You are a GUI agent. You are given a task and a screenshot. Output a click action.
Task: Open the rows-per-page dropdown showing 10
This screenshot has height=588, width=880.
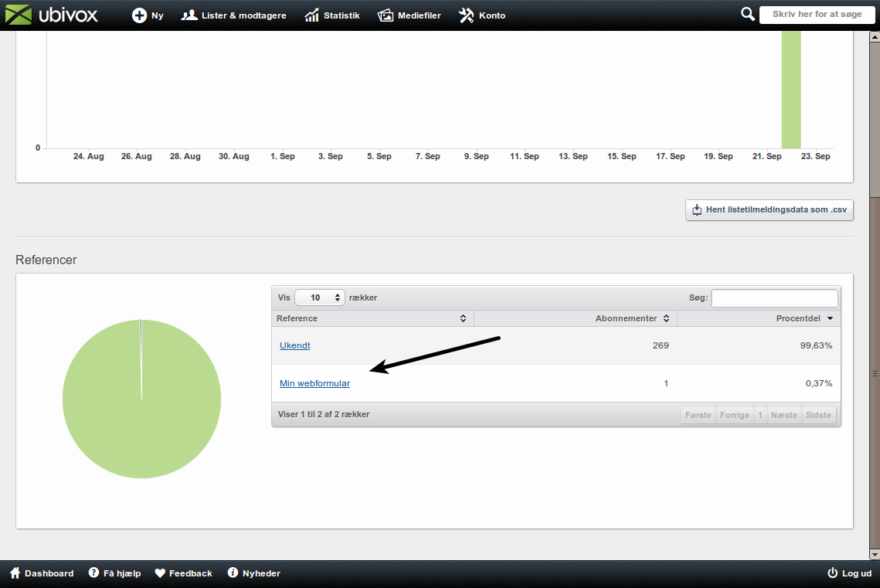click(x=319, y=297)
